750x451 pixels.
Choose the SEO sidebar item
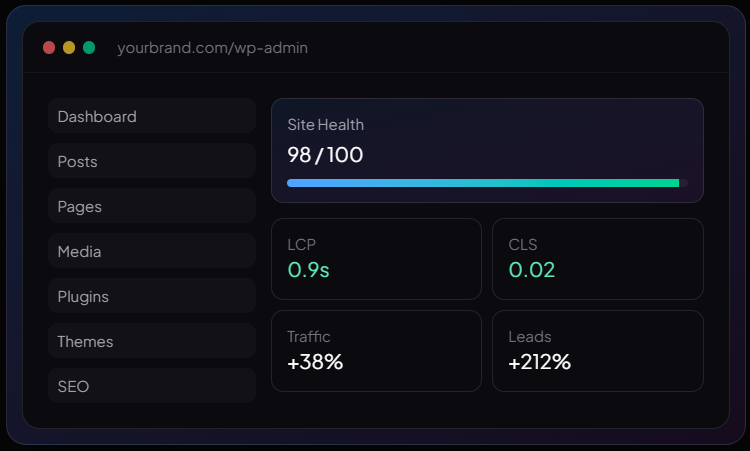152,385
